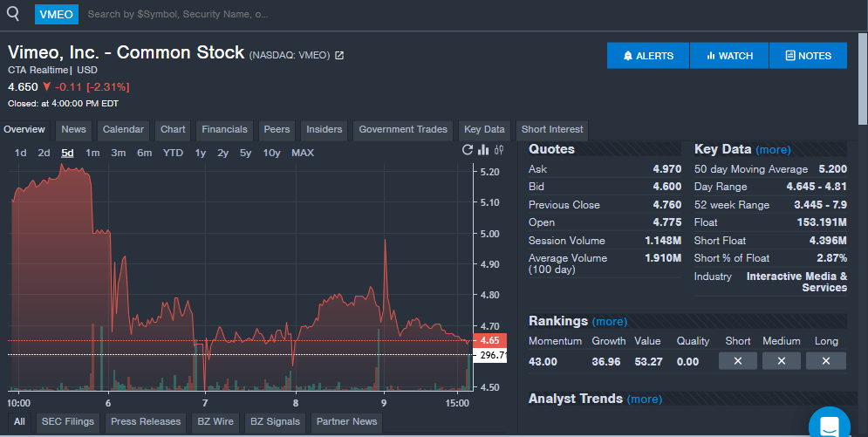Select the All news filter
The image size is (868, 437).
point(19,421)
